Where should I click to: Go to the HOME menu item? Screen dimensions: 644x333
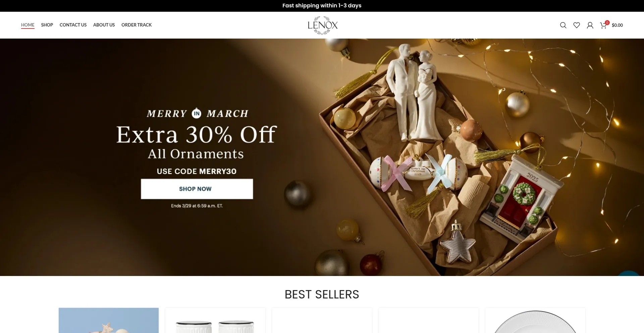(28, 25)
